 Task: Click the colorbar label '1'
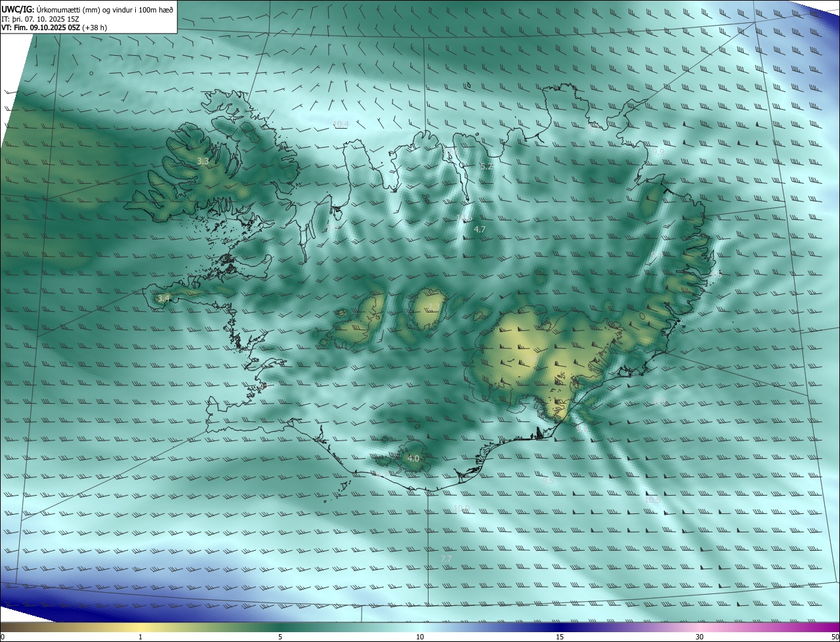coord(140,637)
